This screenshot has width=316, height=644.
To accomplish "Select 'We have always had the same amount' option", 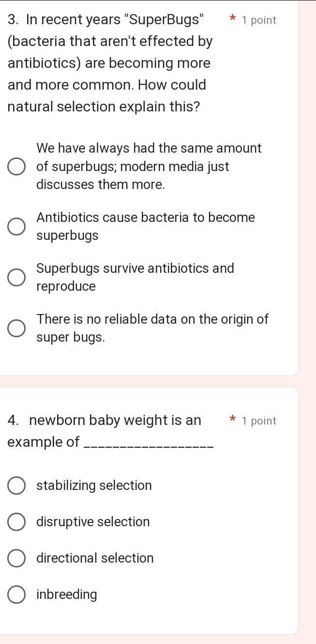I will pos(16,166).
